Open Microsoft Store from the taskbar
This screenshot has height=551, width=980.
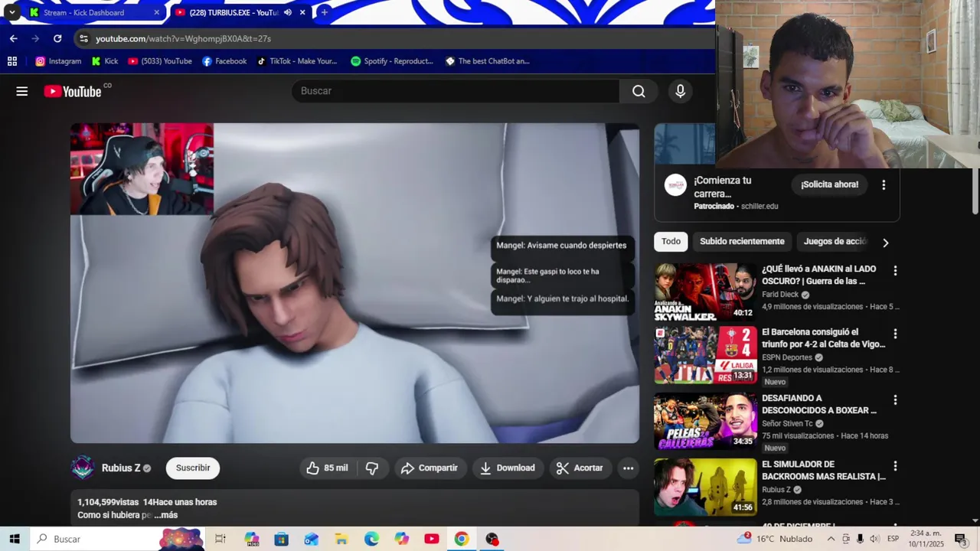tap(282, 539)
